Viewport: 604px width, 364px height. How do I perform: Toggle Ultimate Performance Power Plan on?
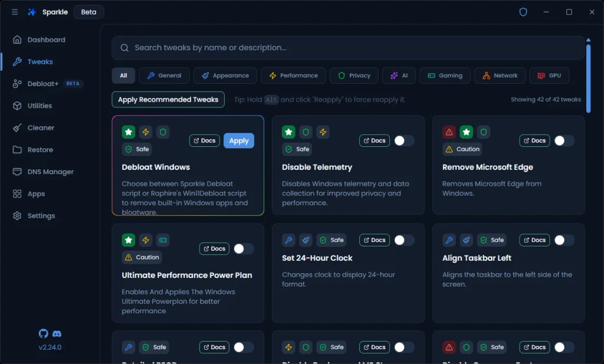coord(244,248)
